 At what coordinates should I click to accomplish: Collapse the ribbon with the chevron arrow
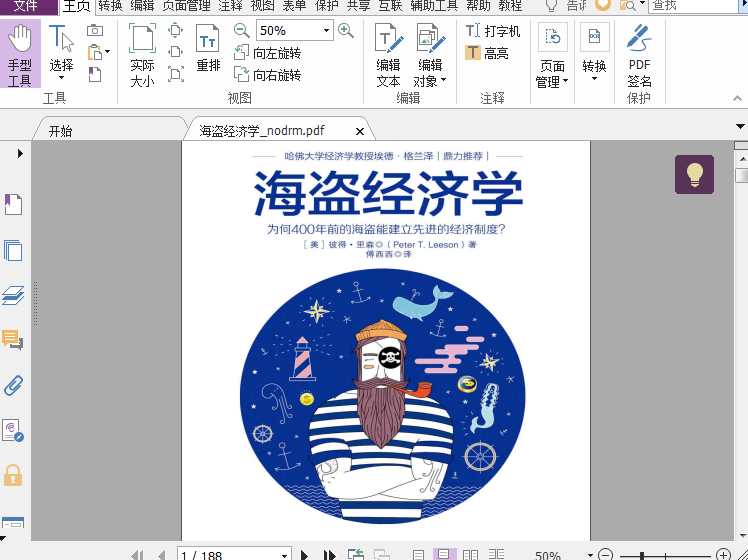[737, 98]
